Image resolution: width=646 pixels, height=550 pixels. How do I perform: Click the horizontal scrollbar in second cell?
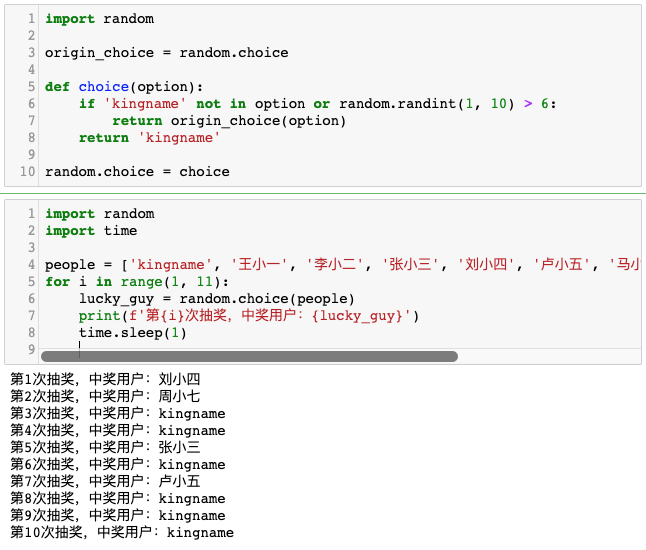(x=249, y=356)
